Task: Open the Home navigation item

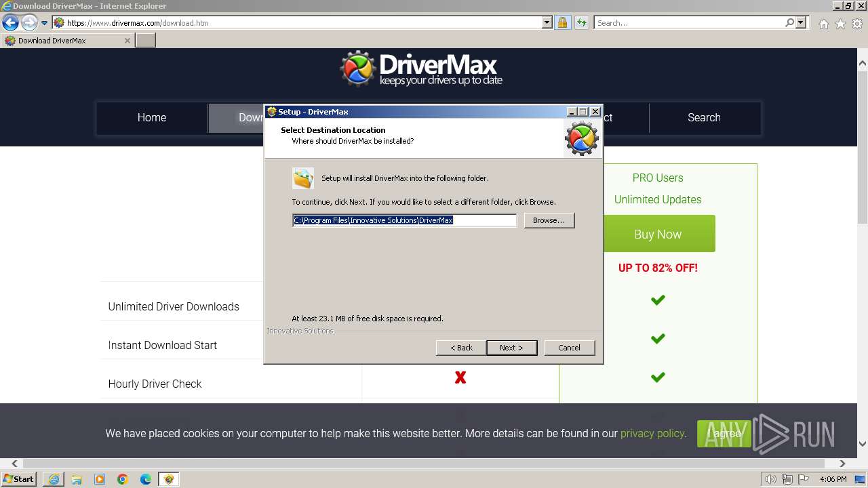Action: click(152, 118)
